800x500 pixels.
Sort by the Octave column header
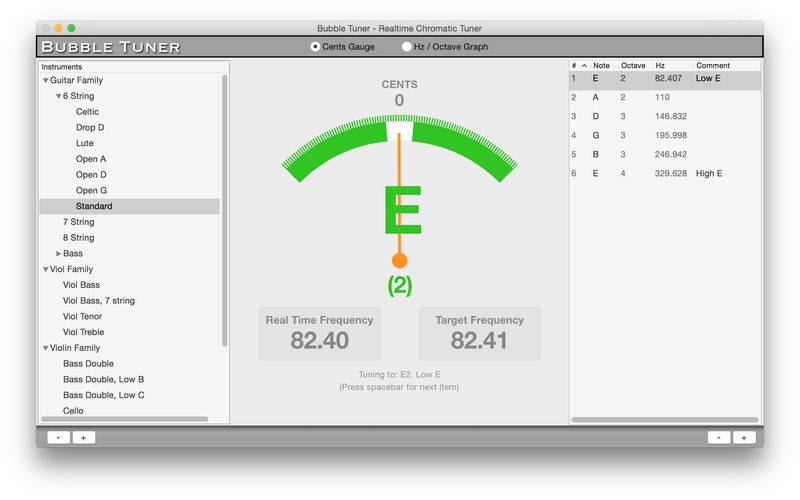(633, 66)
